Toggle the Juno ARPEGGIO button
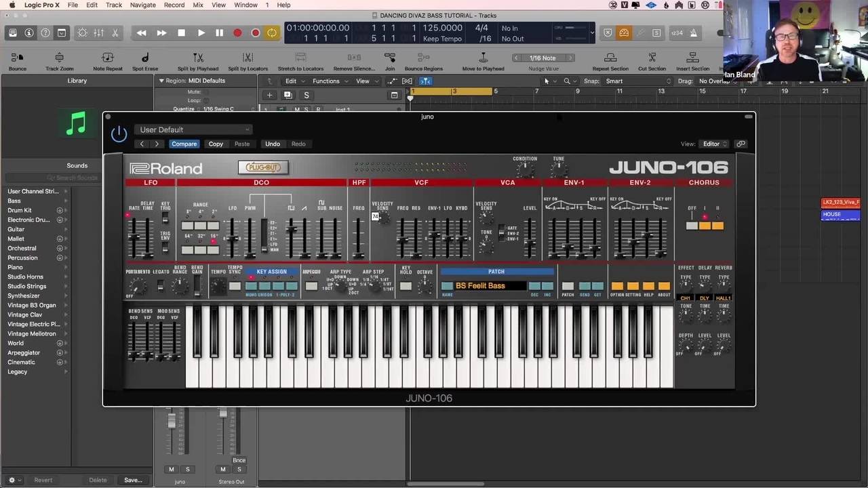 [311, 286]
